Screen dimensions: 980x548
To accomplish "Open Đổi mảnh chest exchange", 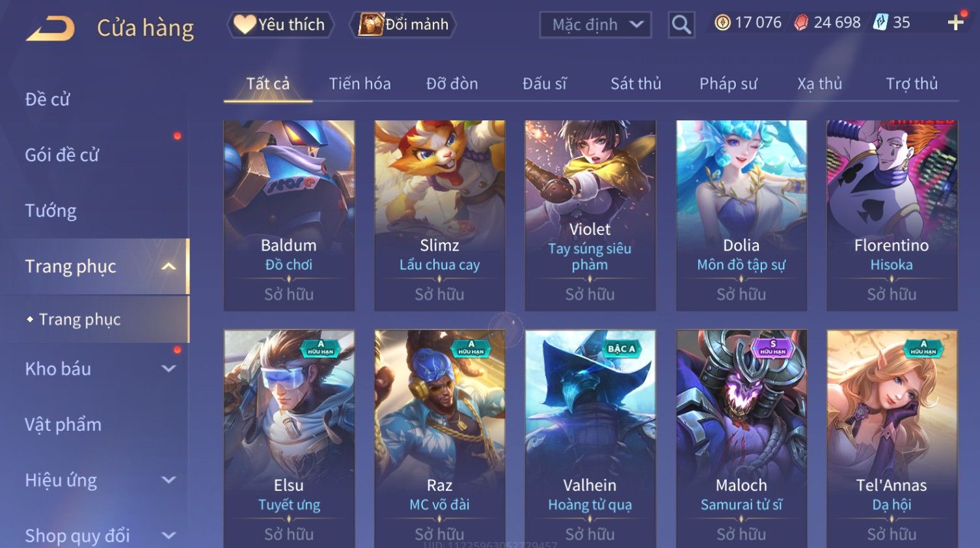I will point(403,25).
